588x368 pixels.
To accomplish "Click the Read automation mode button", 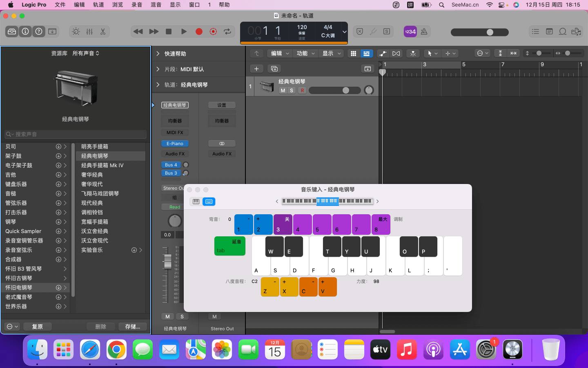I will (175, 207).
